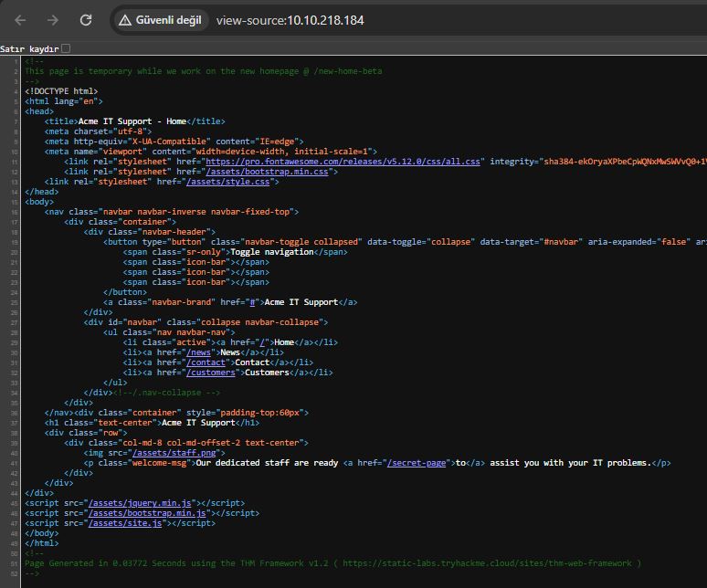The width and height of the screenshot is (707, 588).
Task: Open the /news href link
Action: (199, 352)
